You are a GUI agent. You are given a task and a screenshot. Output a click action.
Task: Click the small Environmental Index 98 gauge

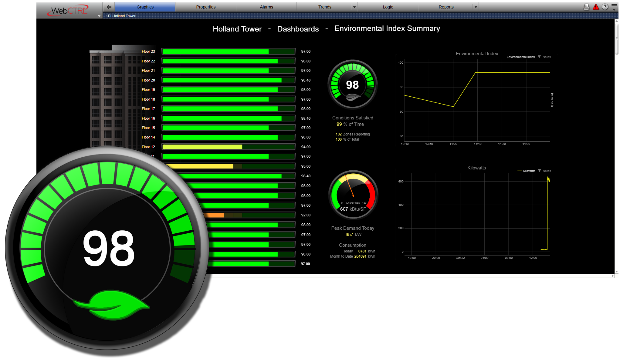[x=352, y=85]
